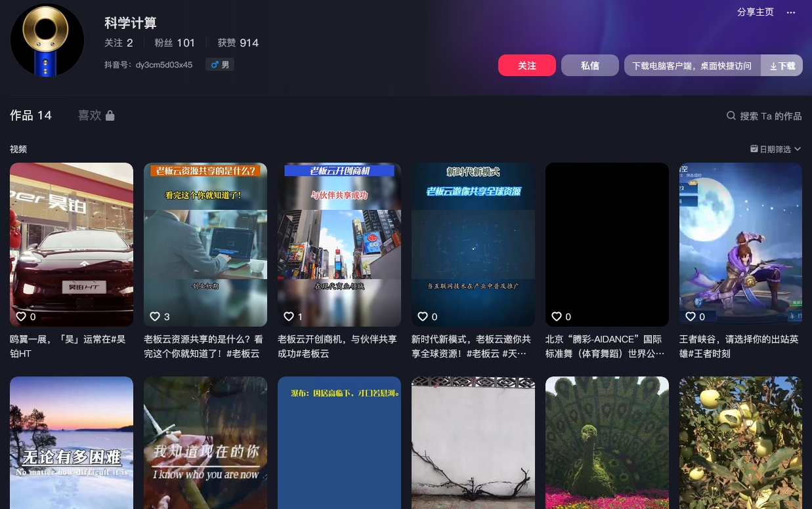Switch to the 作品 14 tab
Viewport: 812px width, 509px height.
pyautogui.click(x=31, y=115)
